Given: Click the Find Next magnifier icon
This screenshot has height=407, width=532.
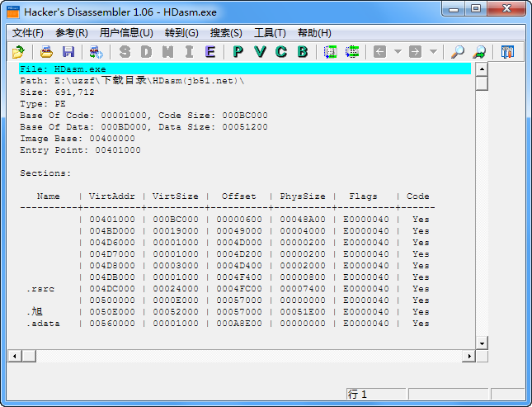Looking at the screenshot, I should tap(479, 52).
